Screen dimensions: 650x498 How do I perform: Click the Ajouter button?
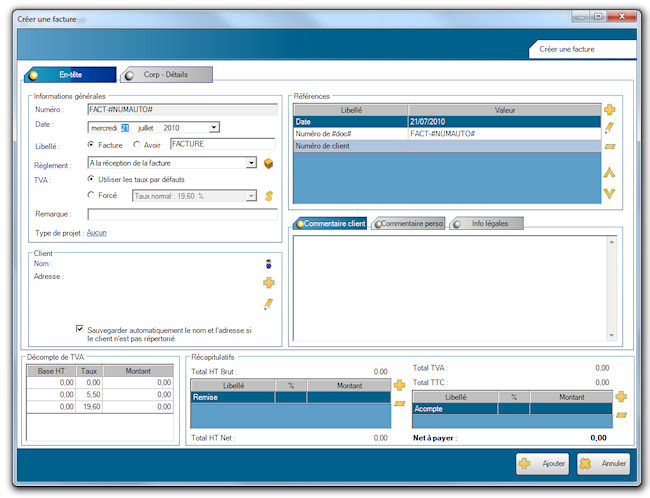(x=542, y=463)
